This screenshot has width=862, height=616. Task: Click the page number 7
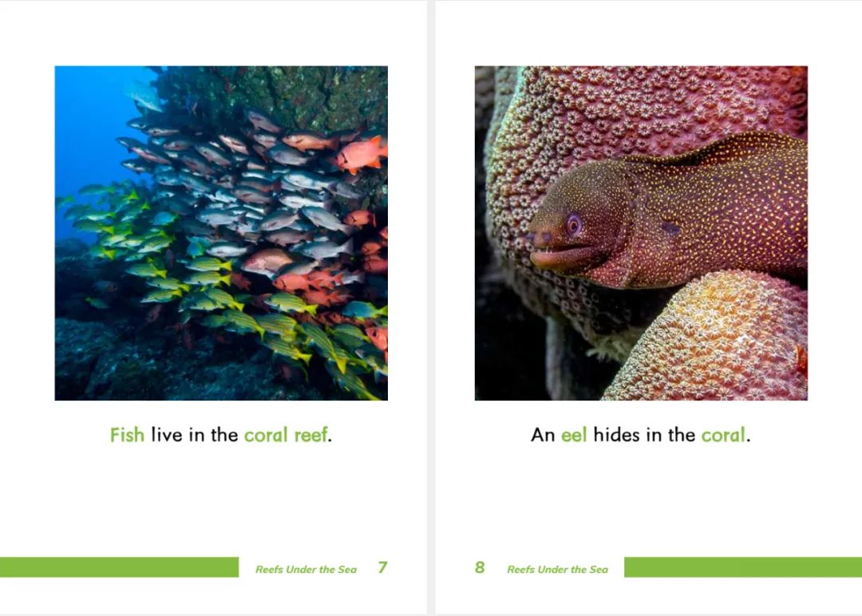coord(382,567)
